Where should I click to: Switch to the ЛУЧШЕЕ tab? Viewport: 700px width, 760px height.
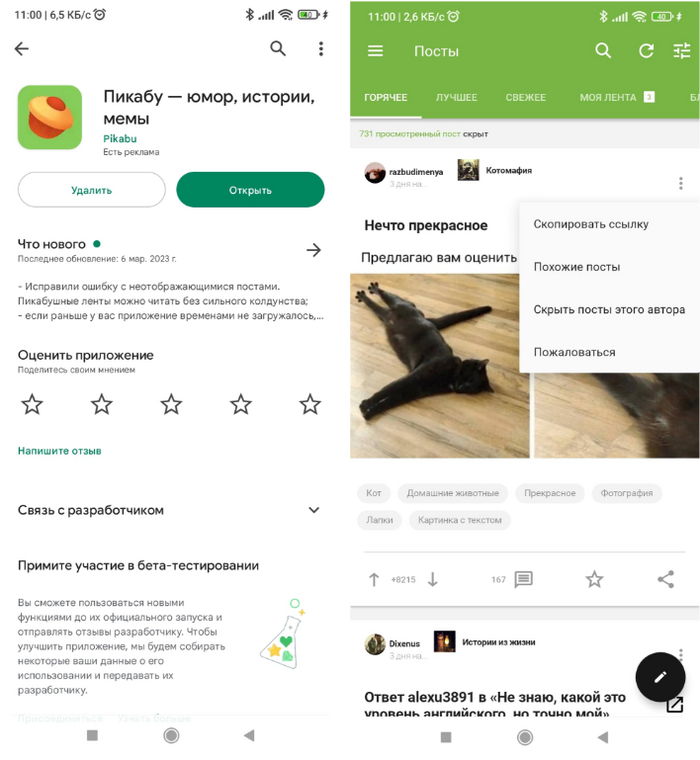pos(456,97)
